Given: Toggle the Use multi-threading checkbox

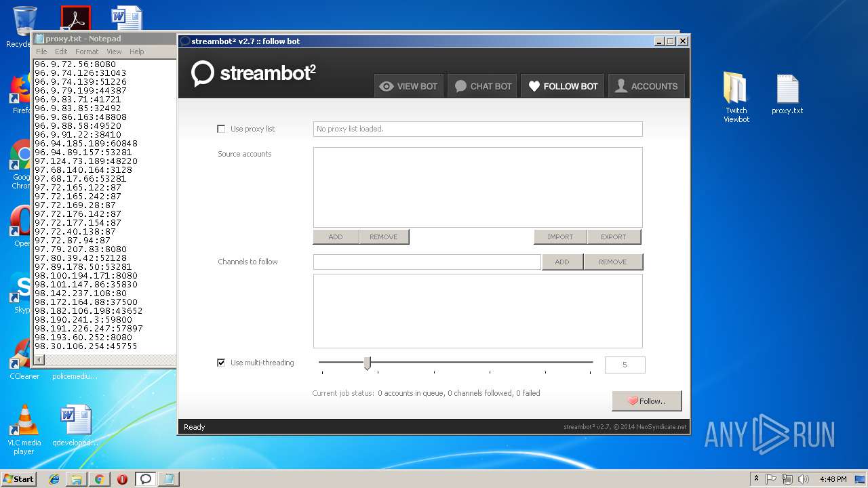Looking at the screenshot, I should [221, 363].
